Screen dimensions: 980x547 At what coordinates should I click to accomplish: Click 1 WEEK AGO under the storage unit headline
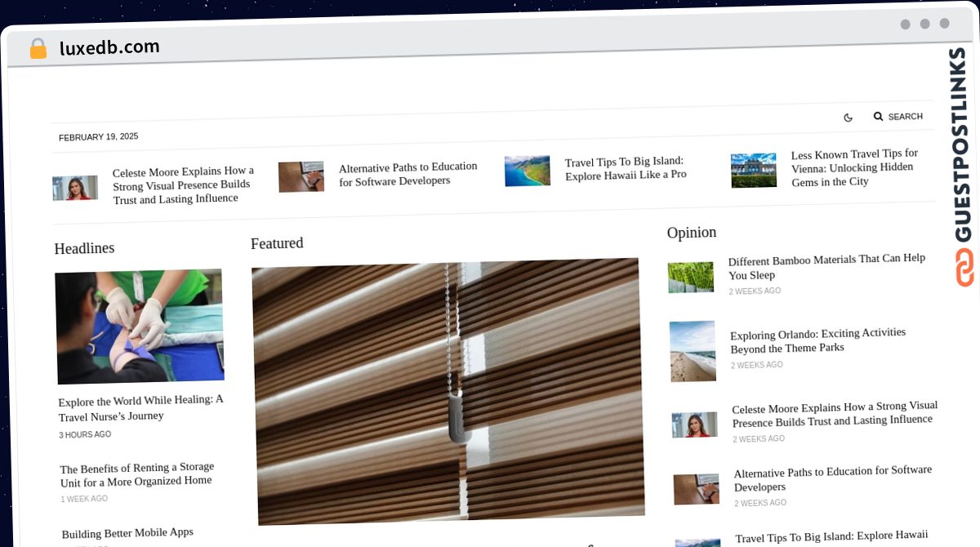tap(84, 499)
